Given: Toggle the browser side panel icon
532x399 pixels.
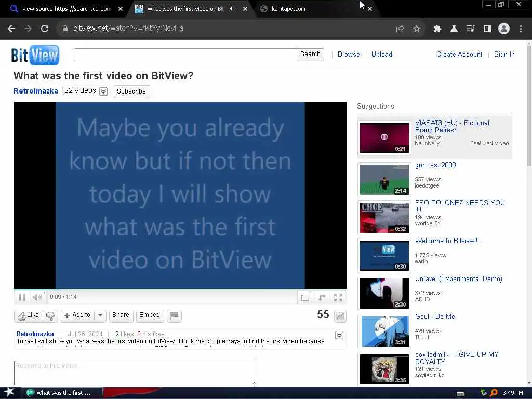Looking at the screenshot, I should [487, 29].
